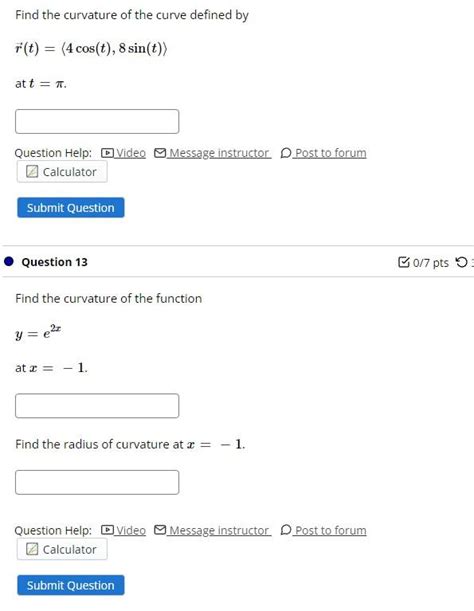
Task: Click envelope icon in Question 13 help row
Action: point(160,530)
